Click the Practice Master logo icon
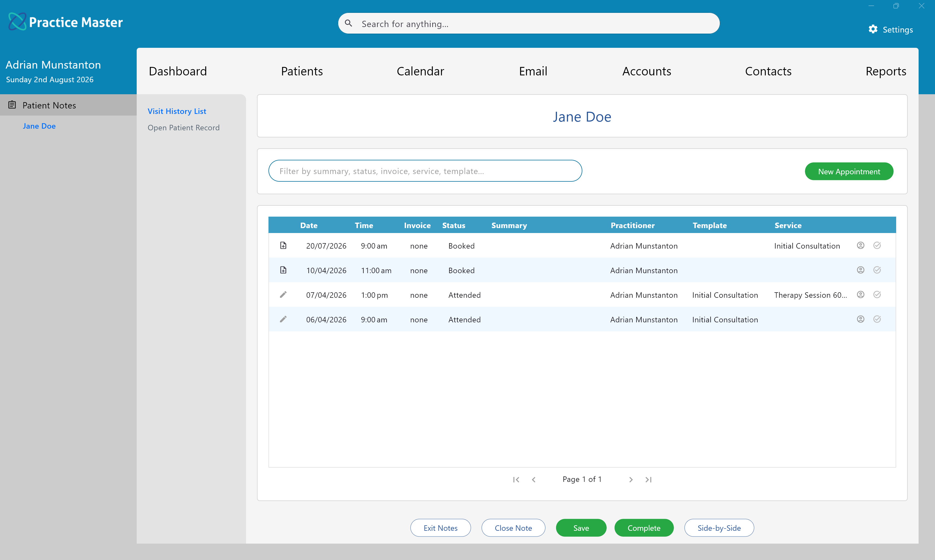 [17, 22]
